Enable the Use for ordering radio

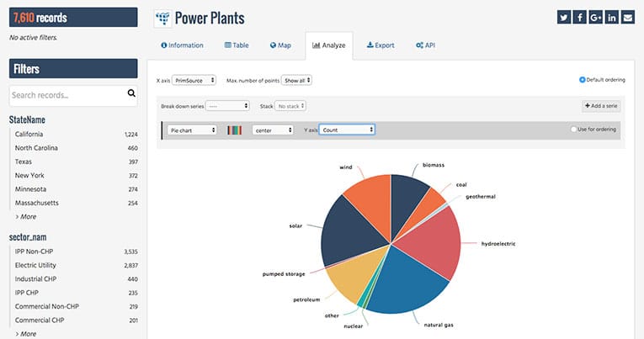[x=573, y=130]
